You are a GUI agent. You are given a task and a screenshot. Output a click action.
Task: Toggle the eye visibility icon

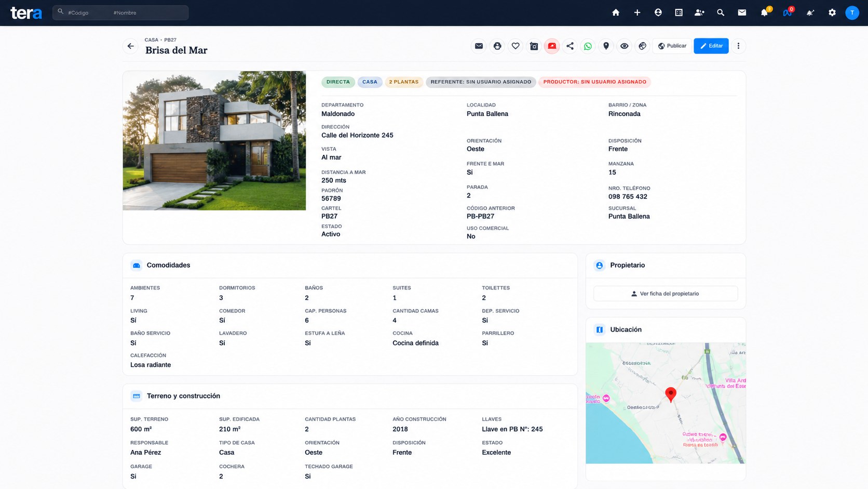(x=624, y=46)
